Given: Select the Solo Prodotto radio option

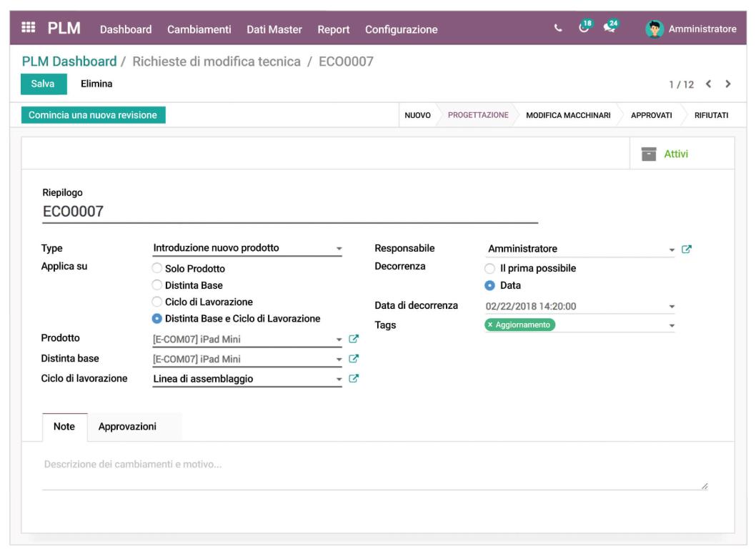Looking at the screenshot, I should tap(157, 269).
